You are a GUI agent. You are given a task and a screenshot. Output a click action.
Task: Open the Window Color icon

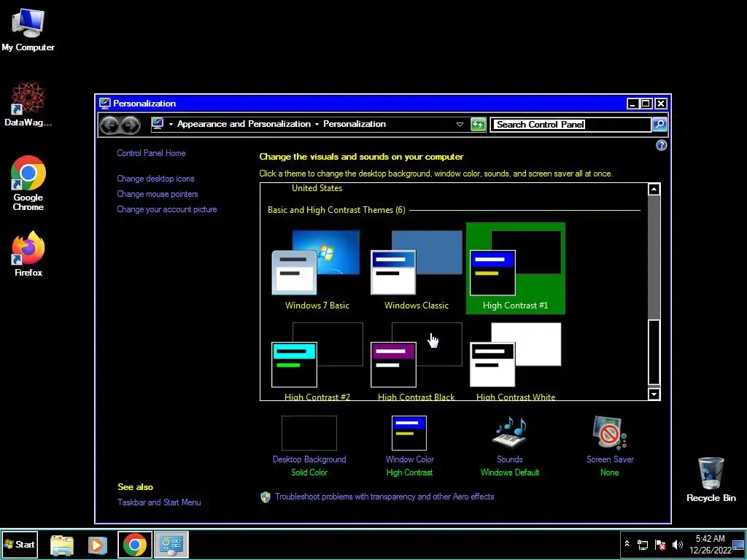click(409, 433)
